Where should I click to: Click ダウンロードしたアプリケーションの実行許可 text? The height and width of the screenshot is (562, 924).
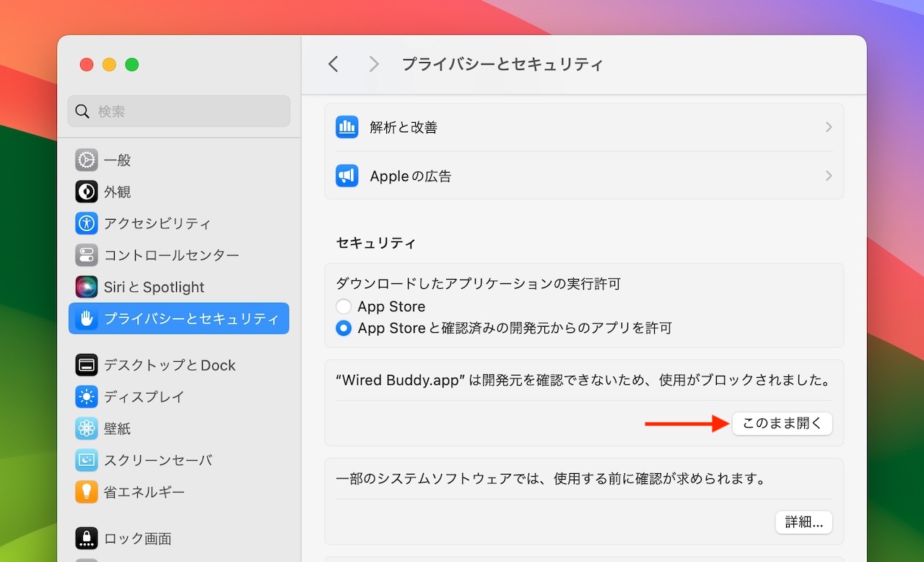479,285
